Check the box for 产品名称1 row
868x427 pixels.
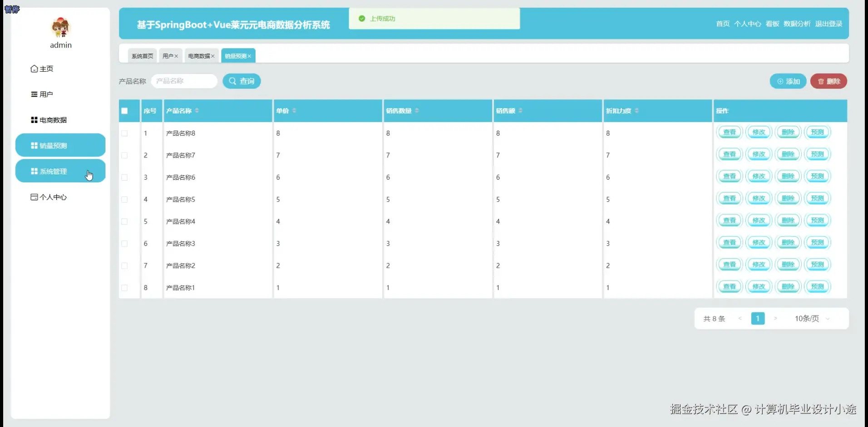click(124, 288)
